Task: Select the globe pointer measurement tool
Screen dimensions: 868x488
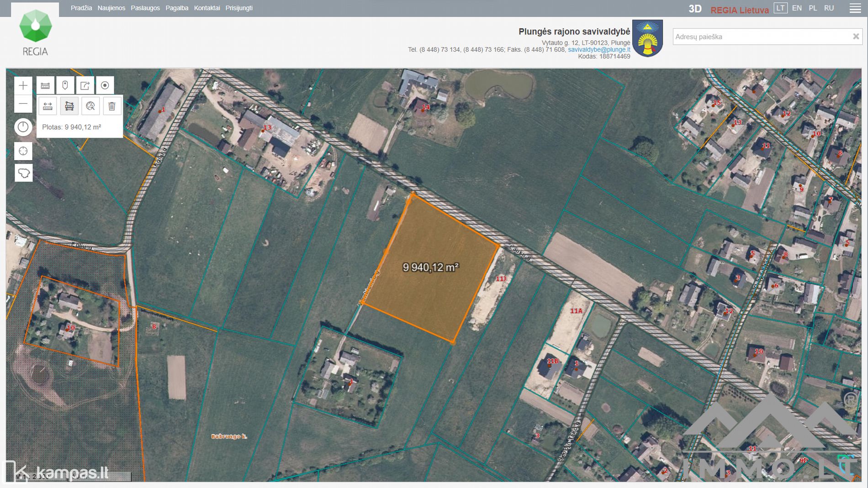Action: 90,106
